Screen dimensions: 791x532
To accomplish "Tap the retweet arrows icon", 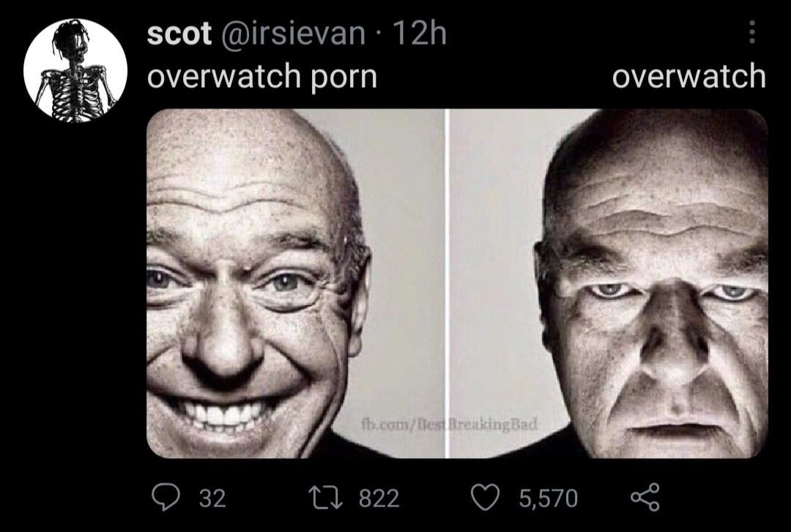I will click(326, 497).
